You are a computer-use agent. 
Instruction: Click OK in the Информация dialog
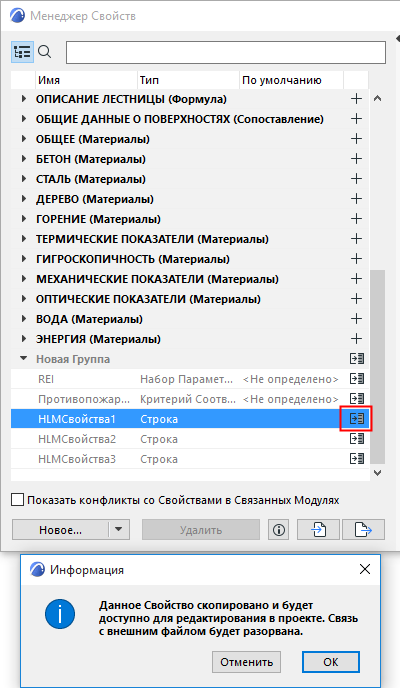[x=331, y=662]
